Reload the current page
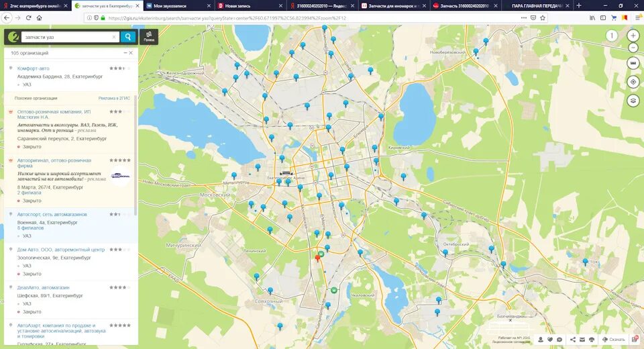The image size is (644, 349). click(28, 18)
